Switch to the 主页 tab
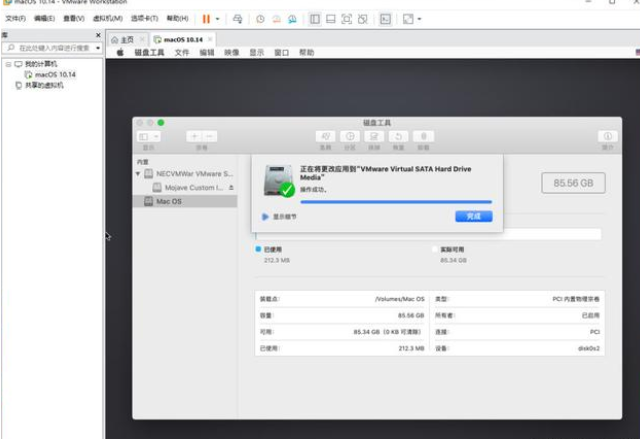The height and width of the screenshot is (439, 640). click(x=124, y=38)
